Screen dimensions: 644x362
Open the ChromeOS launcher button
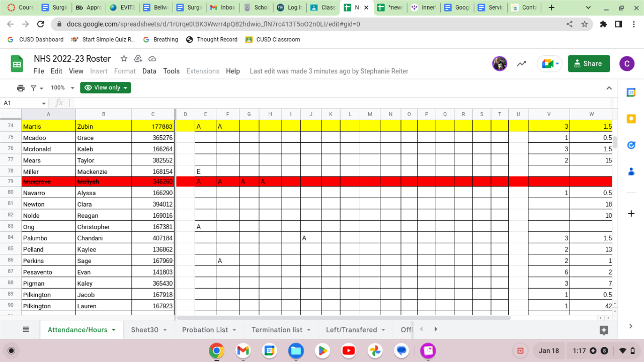(x=12, y=350)
